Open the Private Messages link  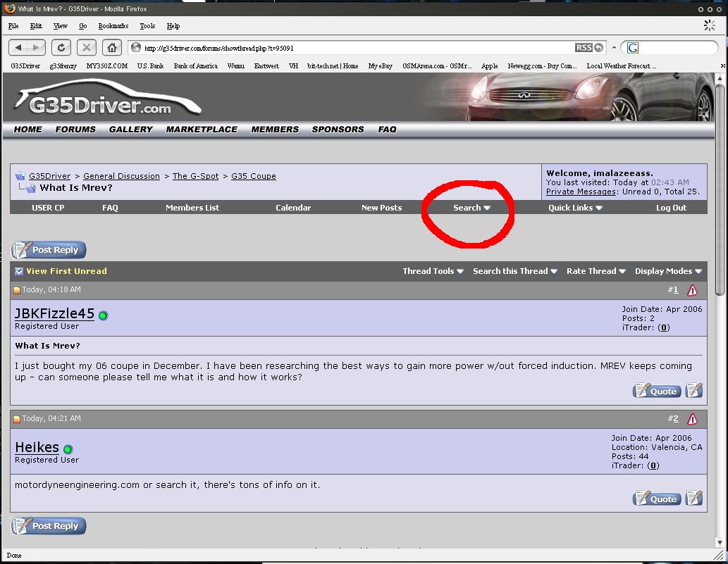pos(581,192)
